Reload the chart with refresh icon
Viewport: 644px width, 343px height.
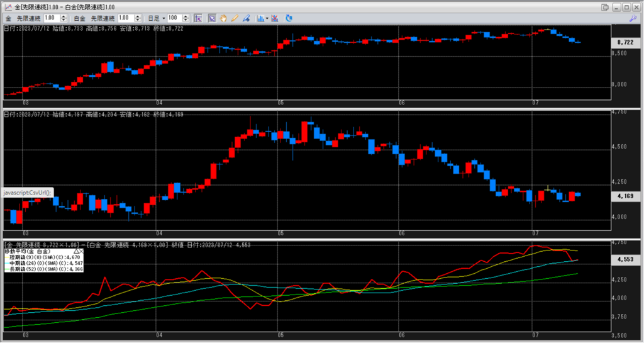(x=289, y=18)
